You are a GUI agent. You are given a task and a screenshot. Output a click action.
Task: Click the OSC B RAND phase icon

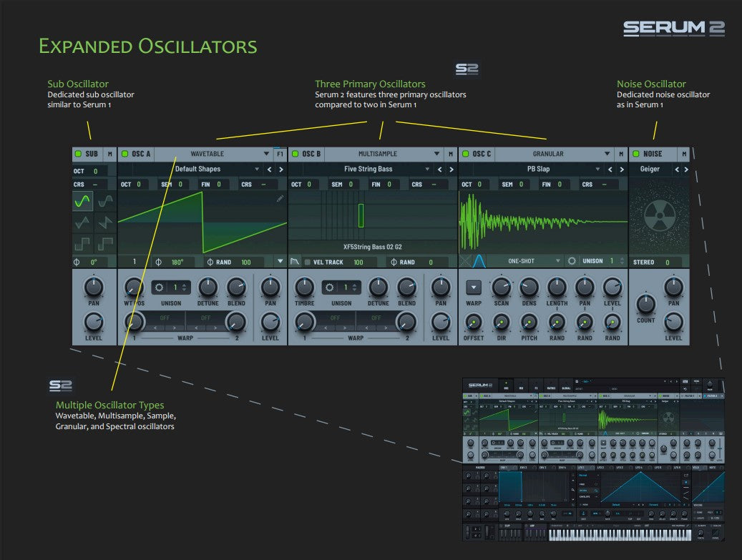394,262
